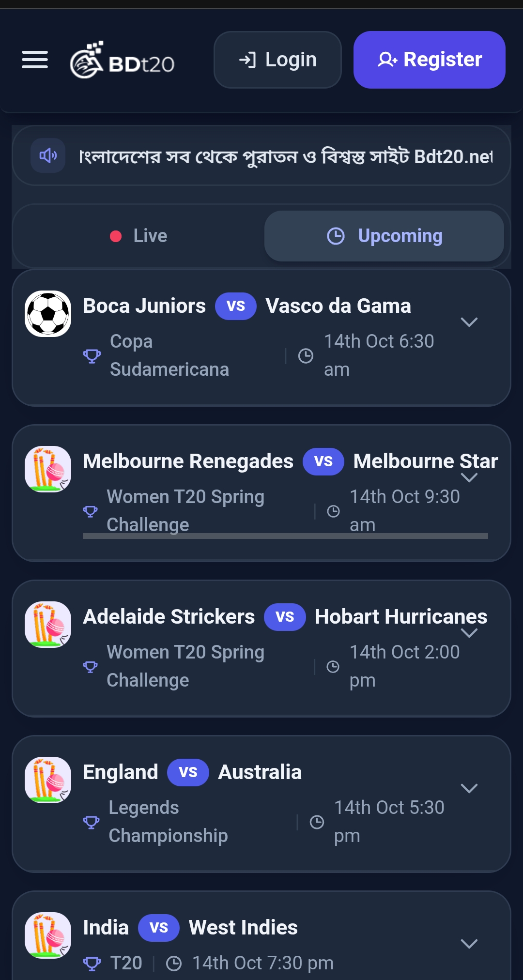Viewport: 523px width, 980px height.
Task: Click the Register button
Action: tap(430, 60)
